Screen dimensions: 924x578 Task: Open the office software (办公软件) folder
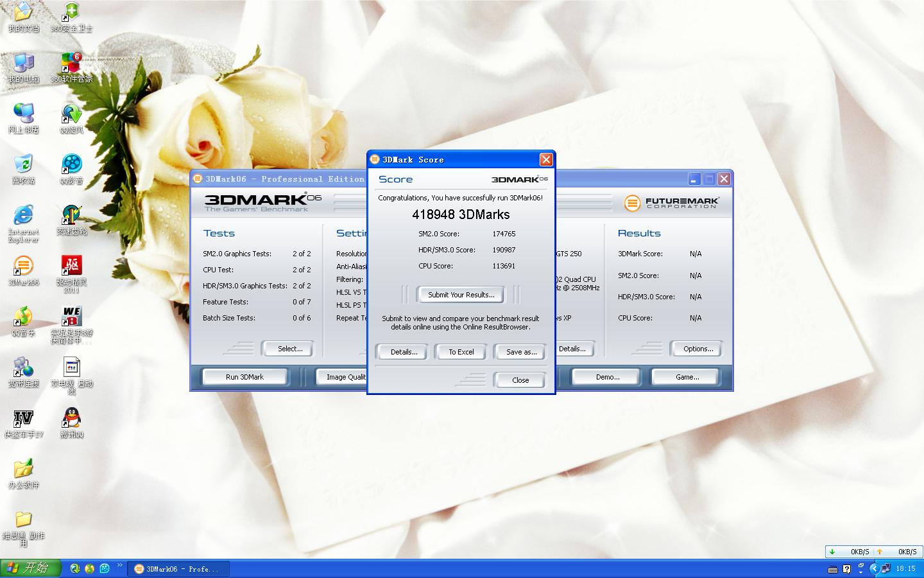23,474
